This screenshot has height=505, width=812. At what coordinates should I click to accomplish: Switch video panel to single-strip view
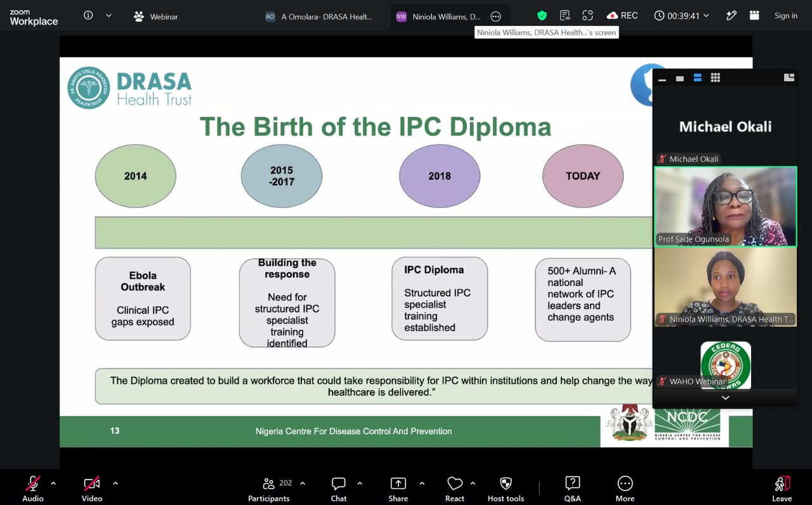tap(679, 78)
